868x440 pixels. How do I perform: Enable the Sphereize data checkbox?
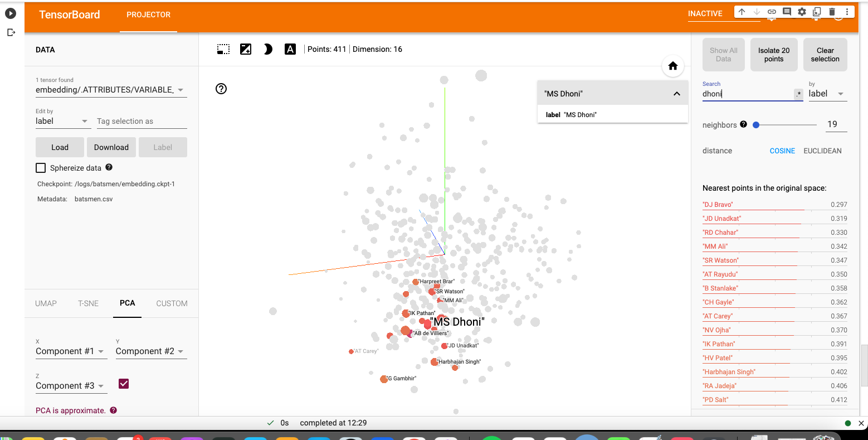point(41,168)
